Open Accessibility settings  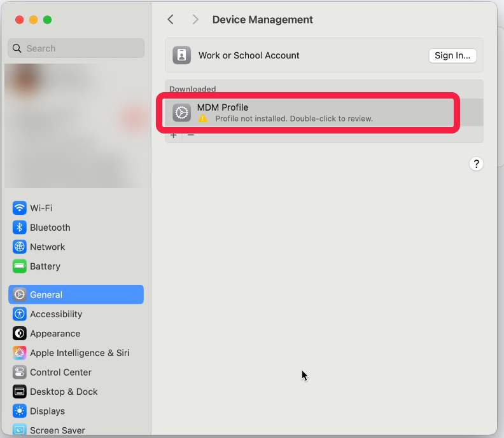76,314
